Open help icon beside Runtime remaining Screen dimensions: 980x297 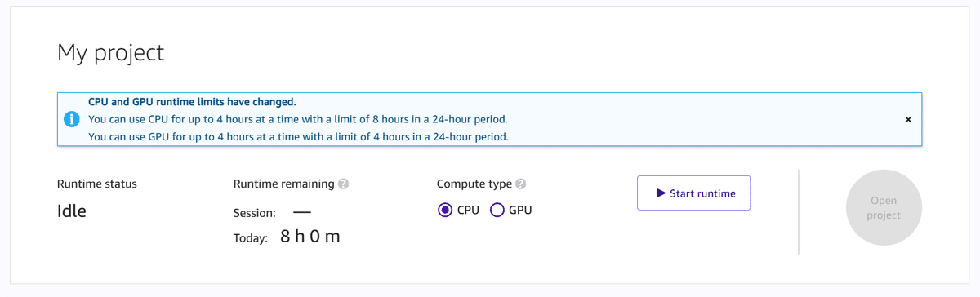pos(344,184)
